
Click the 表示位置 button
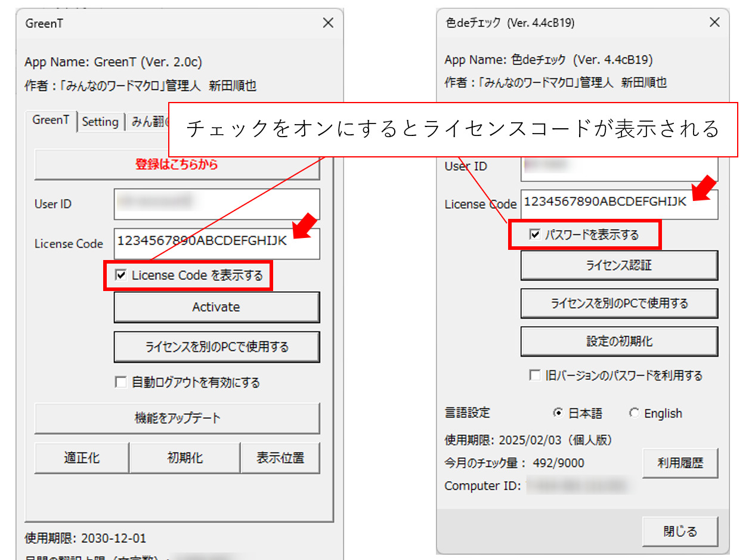tap(280, 458)
